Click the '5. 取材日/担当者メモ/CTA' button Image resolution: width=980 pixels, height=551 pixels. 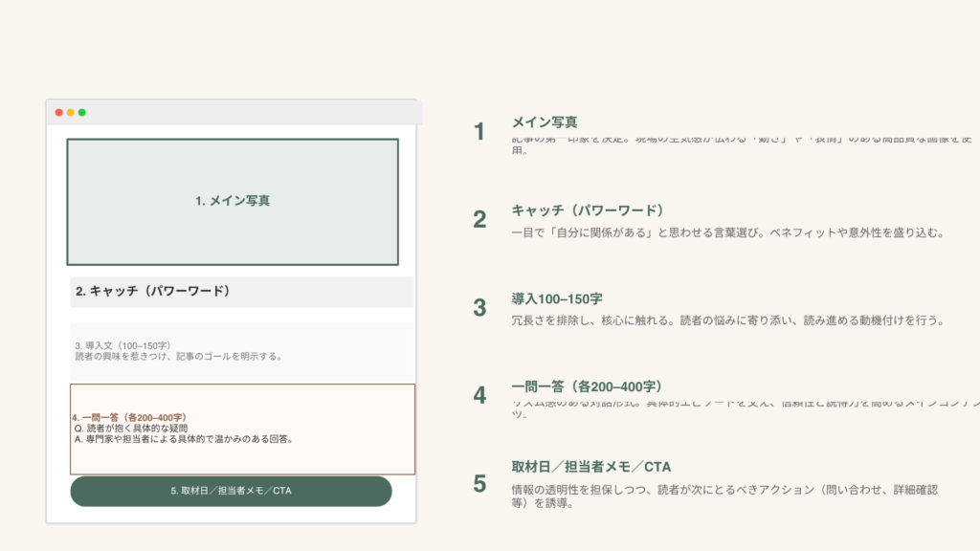point(232,491)
